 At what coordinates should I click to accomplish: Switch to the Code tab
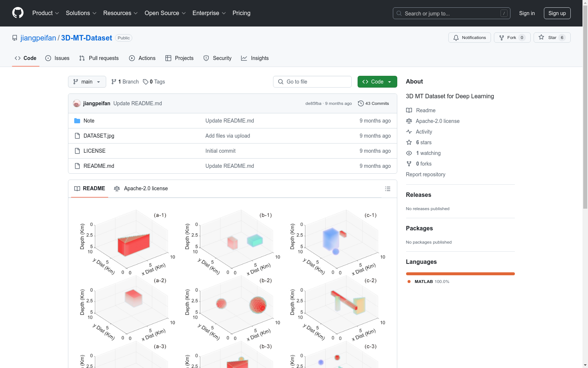26,58
